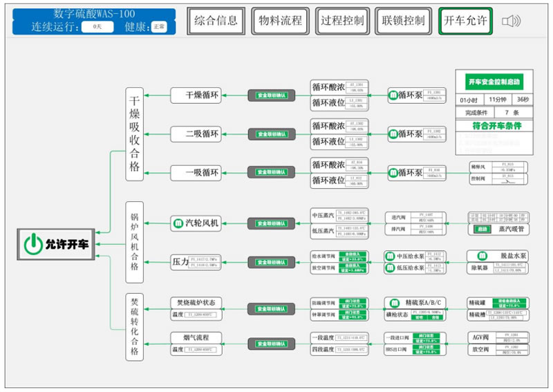Open the 联锁控制 tab
The width and height of the screenshot is (553, 392).
pos(403,21)
